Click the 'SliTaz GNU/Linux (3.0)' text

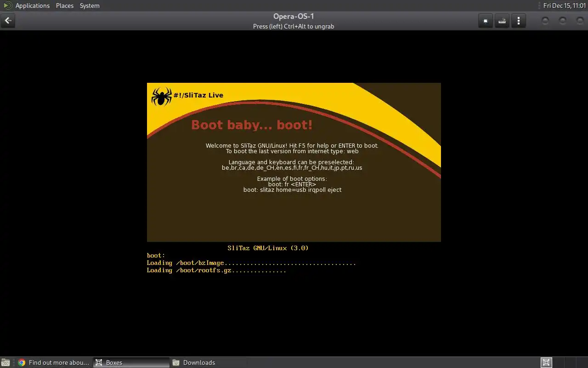coord(268,248)
